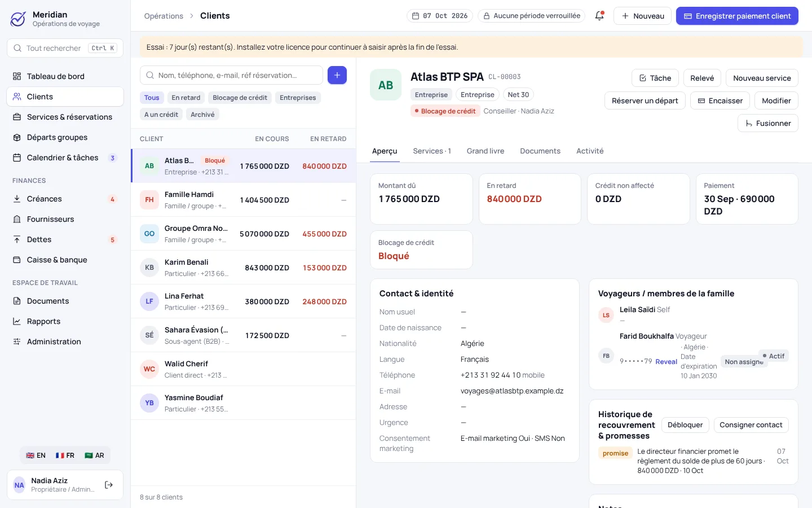The height and width of the screenshot is (508, 812).
Task: Open the notifications bell
Action: point(599,16)
